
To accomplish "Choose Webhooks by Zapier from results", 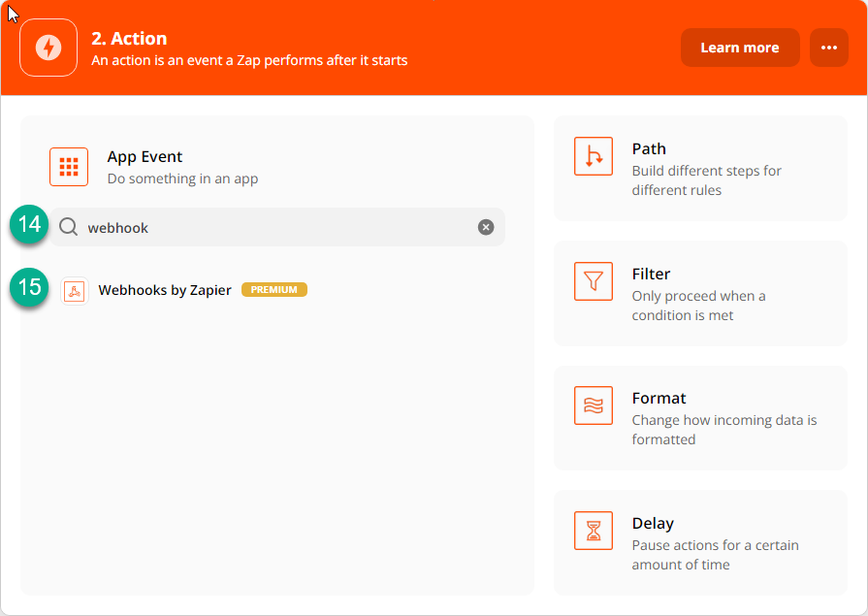I will tap(165, 290).
